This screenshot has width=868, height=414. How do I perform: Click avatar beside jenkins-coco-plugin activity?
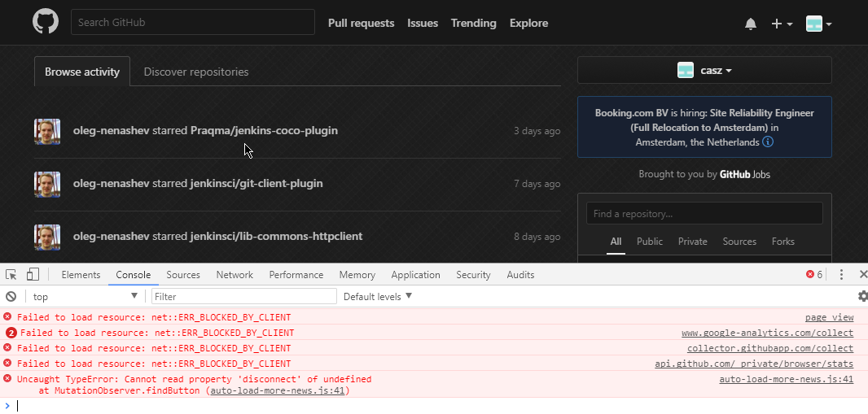(x=47, y=132)
